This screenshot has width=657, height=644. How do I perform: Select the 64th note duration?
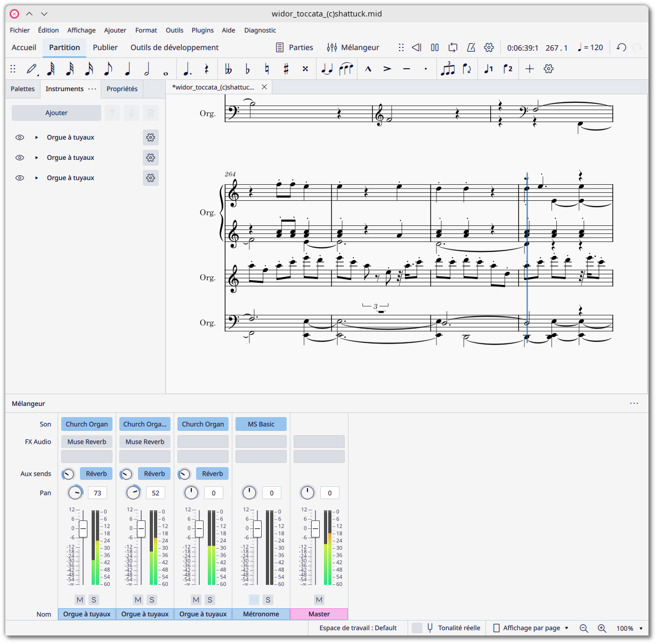pos(51,69)
